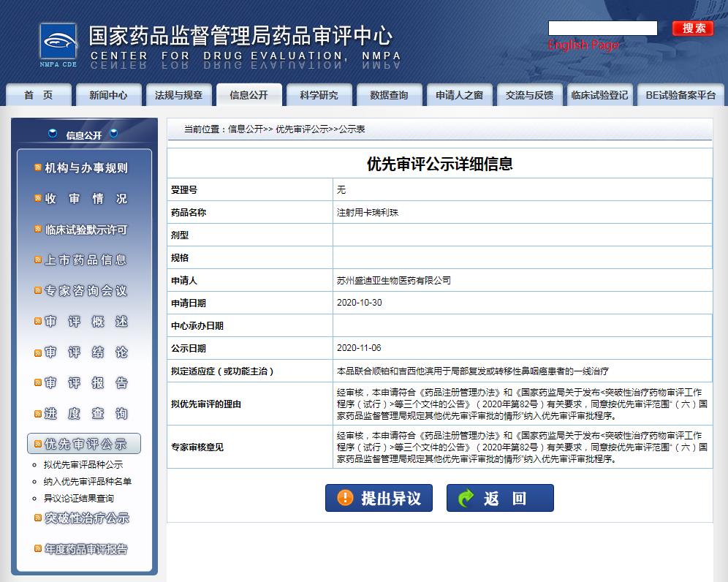This screenshot has height=582, width=728.
Task: Click the breadcrumb 信息公开>>优先审评公示>>公示表
Action: point(296,129)
